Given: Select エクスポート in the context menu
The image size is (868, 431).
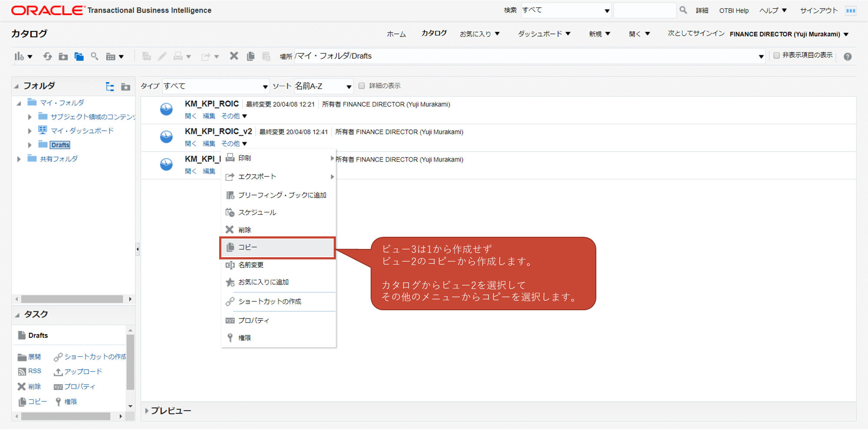Looking at the screenshot, I should point(278,177).
